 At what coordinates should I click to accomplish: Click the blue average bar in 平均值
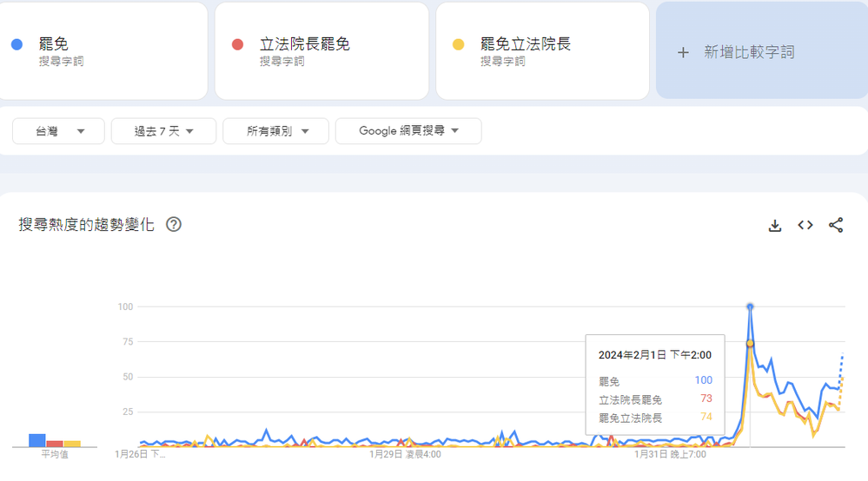pos(37,440)
